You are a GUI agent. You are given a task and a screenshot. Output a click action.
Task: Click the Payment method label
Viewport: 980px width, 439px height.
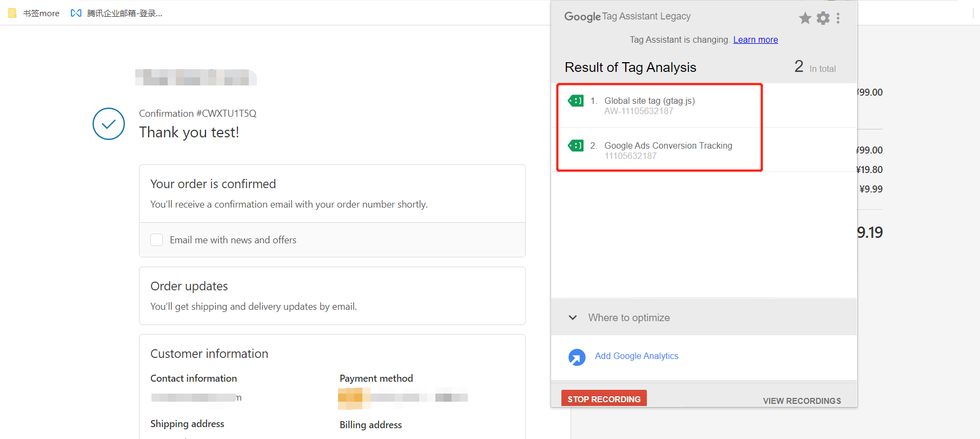376,378
